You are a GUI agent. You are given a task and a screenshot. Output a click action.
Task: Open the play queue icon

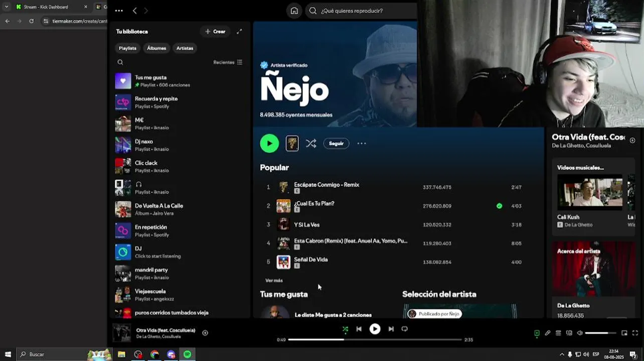pos(558,333)
